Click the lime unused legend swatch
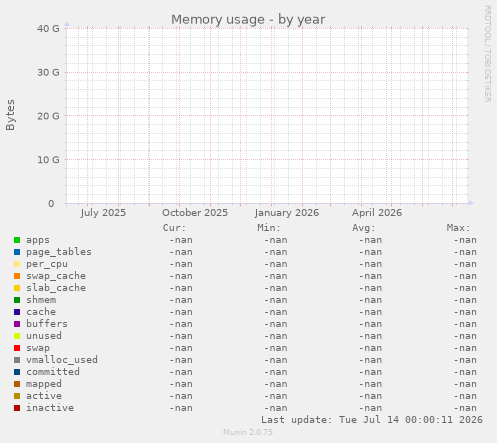This screenshot has height=443, width=497. [17, 336]
